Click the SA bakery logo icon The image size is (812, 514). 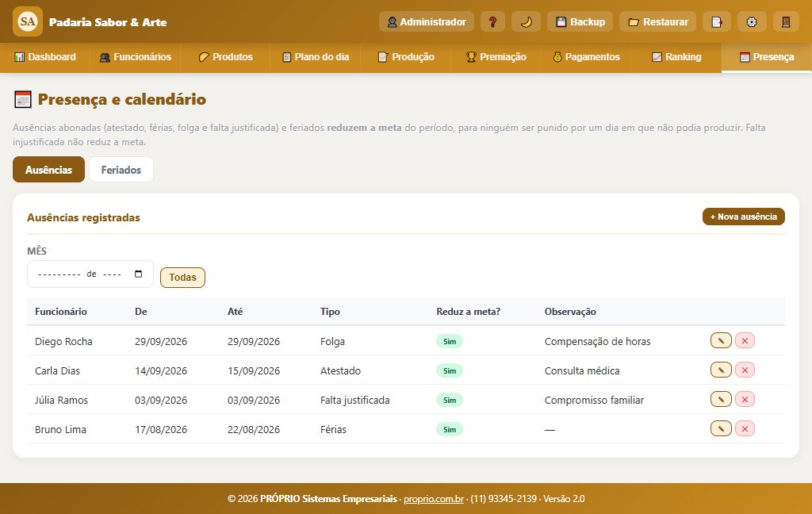click(x=28, y=21)
